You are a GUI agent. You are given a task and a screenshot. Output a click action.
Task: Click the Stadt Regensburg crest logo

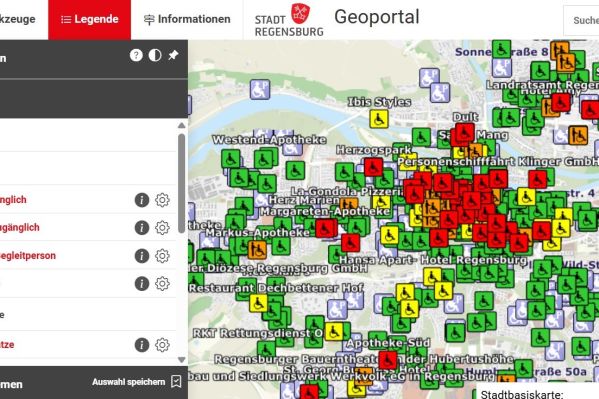pyautogui.click(x=301, y=13)
